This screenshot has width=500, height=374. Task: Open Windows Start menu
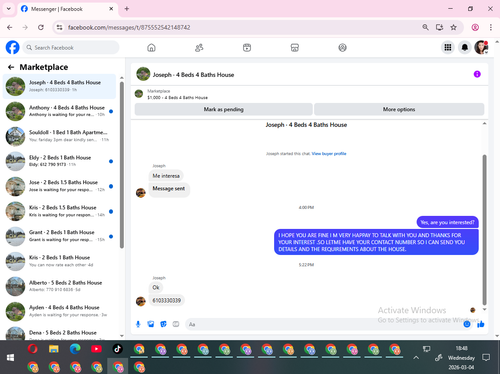pos(10,357)
